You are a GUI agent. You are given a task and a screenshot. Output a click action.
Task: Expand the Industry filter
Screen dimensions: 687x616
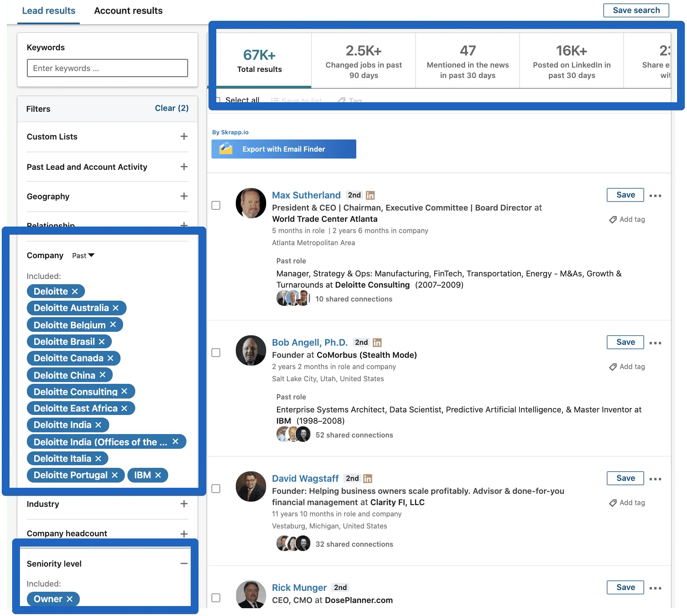pyautogui.click(x=184, y=504)
